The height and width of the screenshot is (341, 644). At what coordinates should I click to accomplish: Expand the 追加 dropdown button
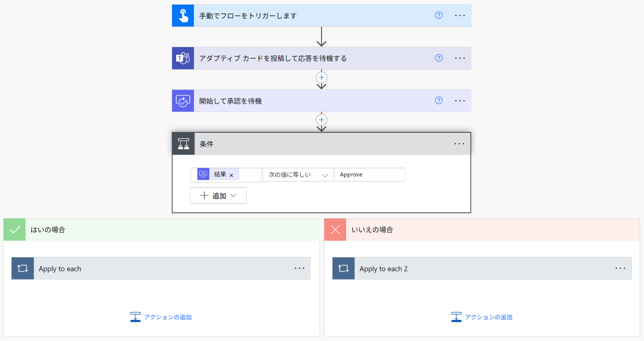(218, 196)
